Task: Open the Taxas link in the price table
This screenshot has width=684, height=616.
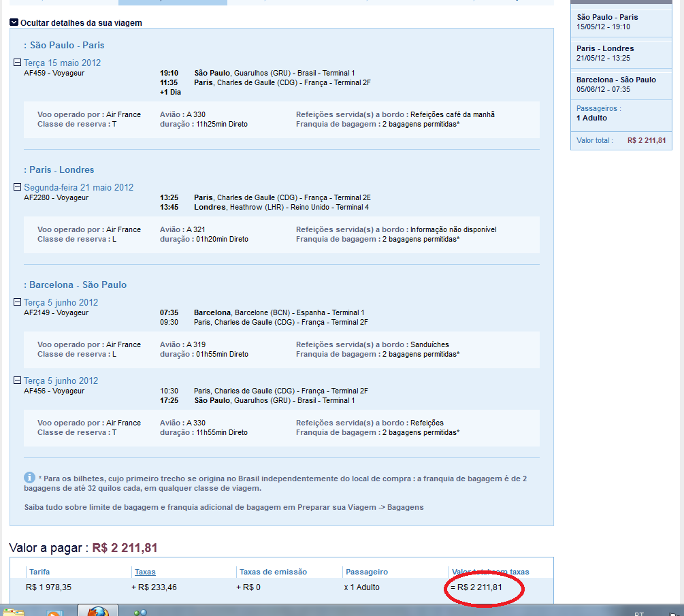Action: pos(145,572)
